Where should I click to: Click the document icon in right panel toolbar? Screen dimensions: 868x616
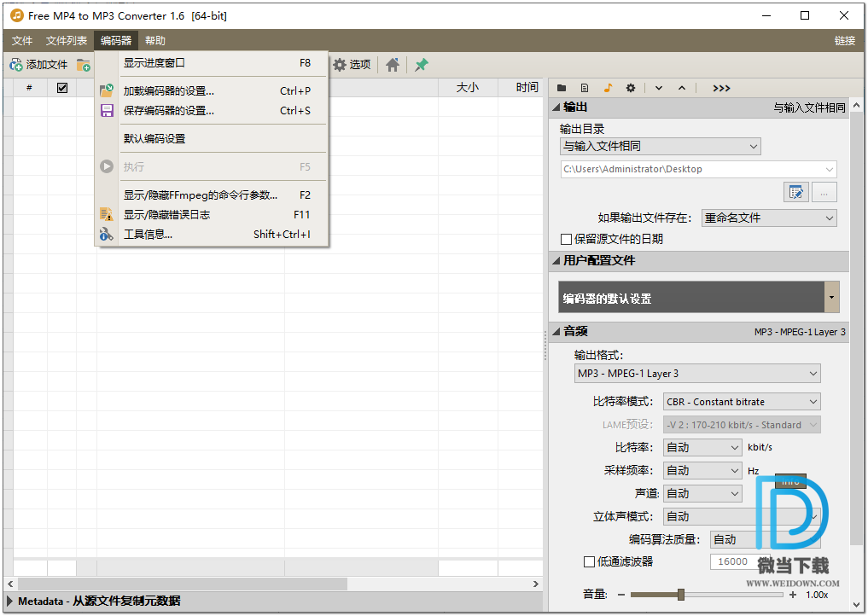[x=585, y=88]
